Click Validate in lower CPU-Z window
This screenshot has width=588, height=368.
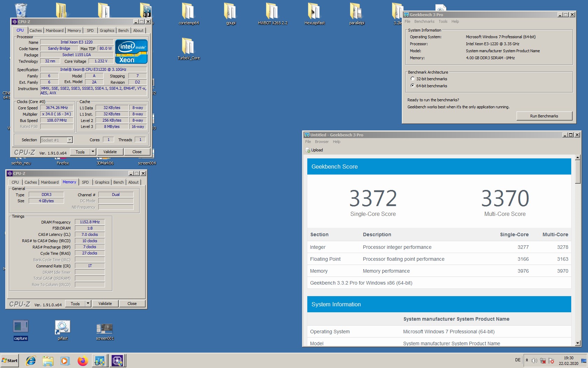point(105,304)
